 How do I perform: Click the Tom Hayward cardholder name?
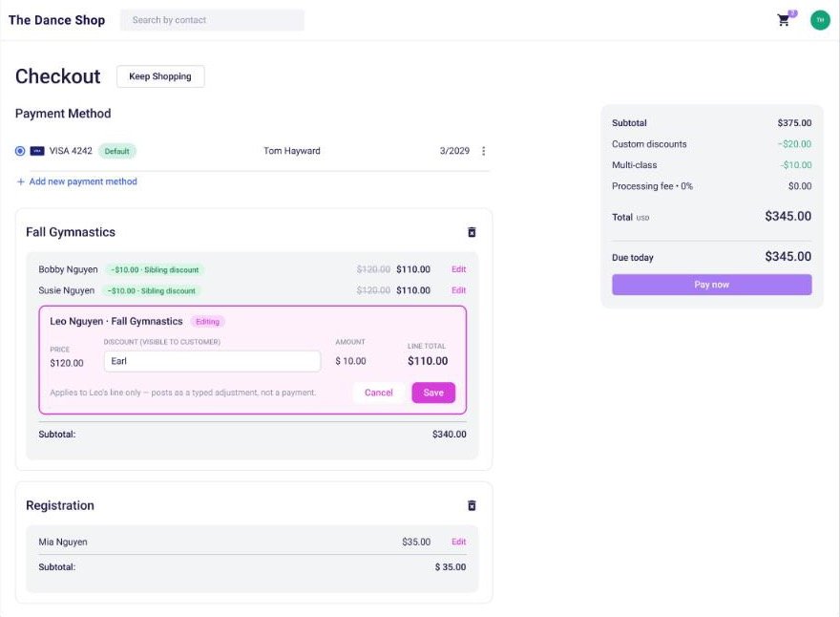(292, 151)
